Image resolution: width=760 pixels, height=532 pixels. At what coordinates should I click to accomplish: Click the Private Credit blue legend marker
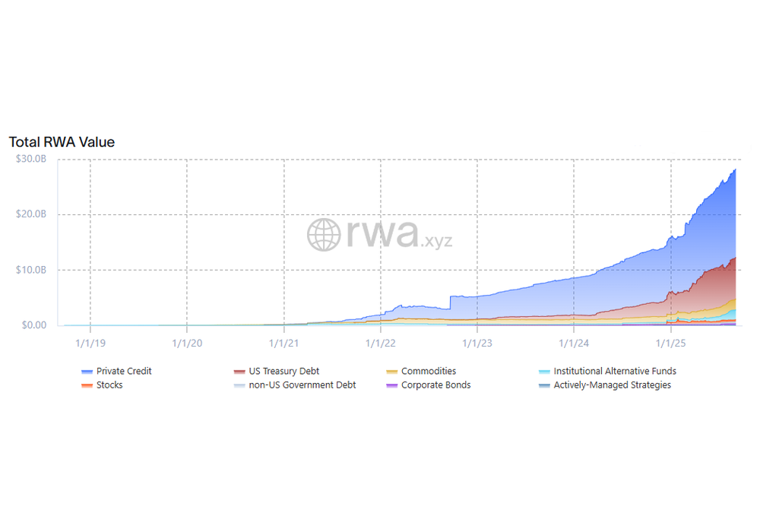[x=87, y=372]
